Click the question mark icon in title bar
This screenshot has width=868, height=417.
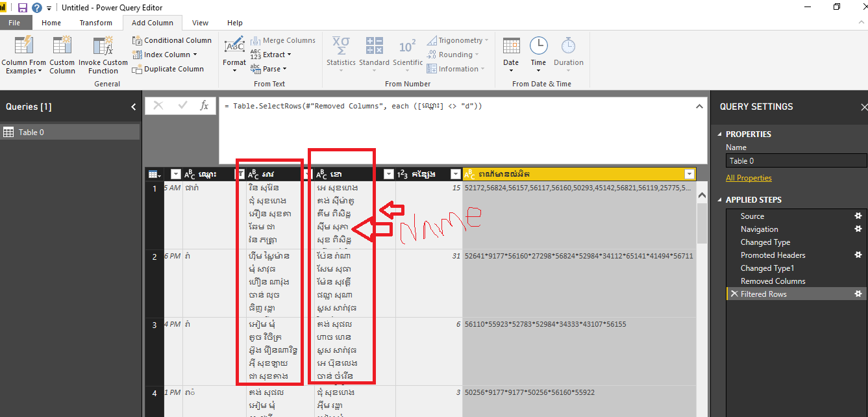[x=37, y=7]
